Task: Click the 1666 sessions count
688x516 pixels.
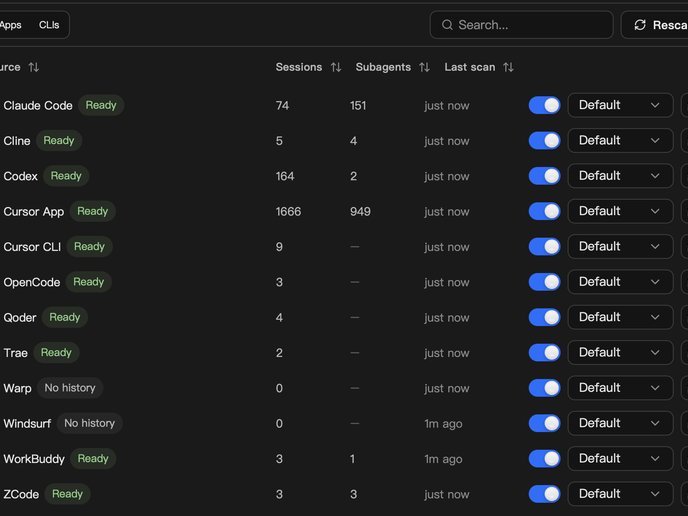Action: (x=288, y=211)
